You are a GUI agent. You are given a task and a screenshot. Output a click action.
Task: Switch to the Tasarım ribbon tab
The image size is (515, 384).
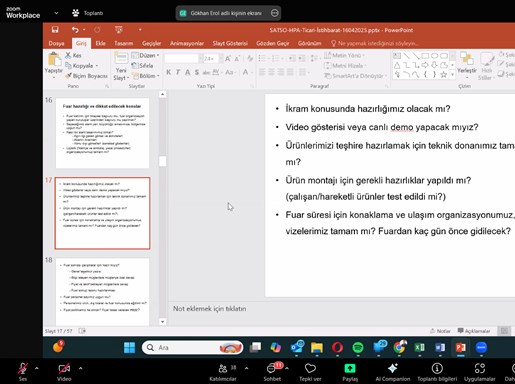pos(123,43)
